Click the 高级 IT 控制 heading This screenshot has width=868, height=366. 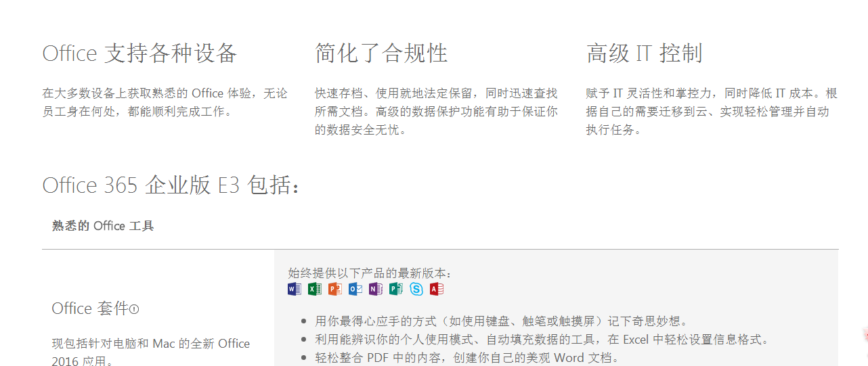[x=644, y=53]
